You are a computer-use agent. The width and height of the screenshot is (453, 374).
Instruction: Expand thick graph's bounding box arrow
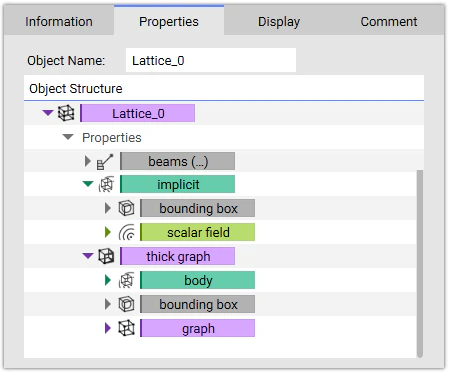(x=108, y=304)
